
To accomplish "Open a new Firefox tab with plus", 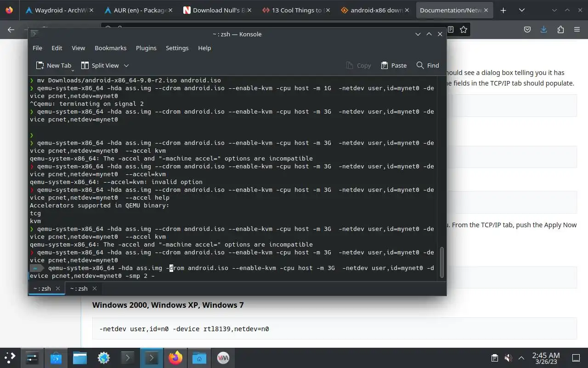I will 503,10.
